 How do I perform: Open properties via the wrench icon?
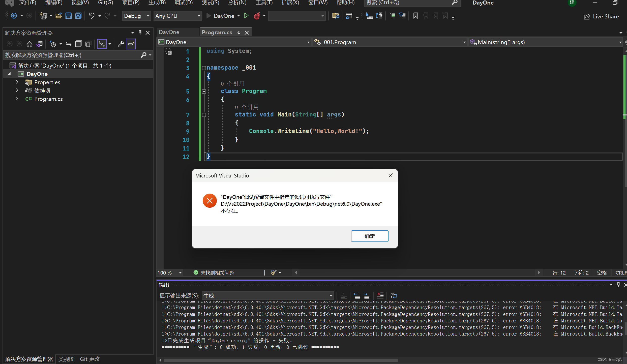coord(121,44)
